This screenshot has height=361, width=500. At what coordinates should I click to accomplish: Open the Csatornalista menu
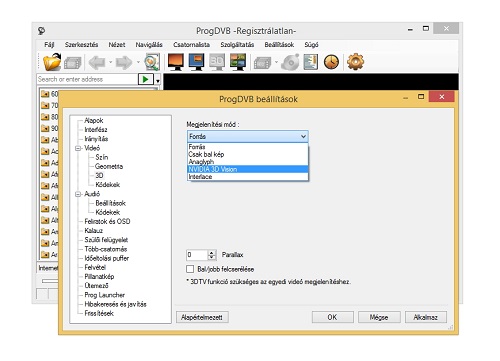point(191,45)
